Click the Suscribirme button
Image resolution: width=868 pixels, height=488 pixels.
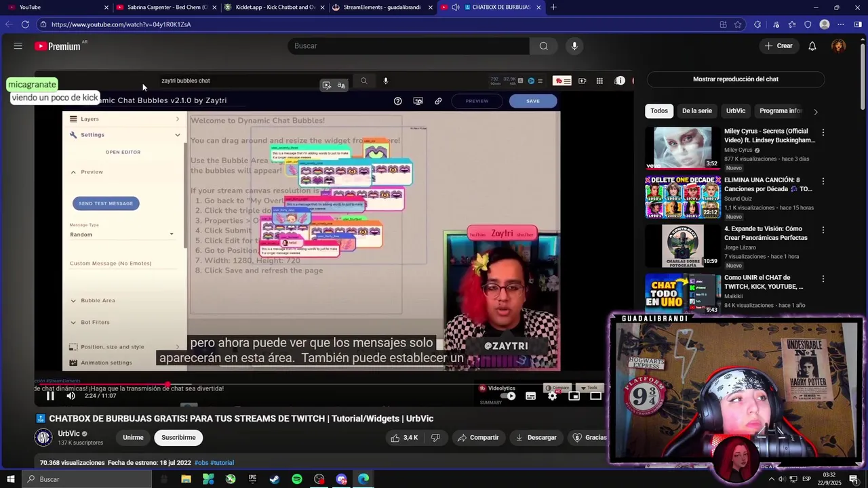(x=178, y=438)
